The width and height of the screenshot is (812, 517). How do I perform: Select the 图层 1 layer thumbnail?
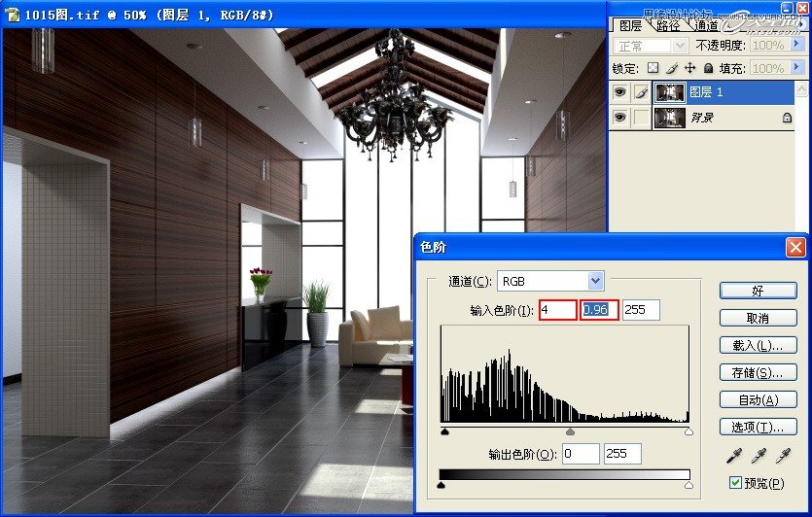[x=670, y=92]
